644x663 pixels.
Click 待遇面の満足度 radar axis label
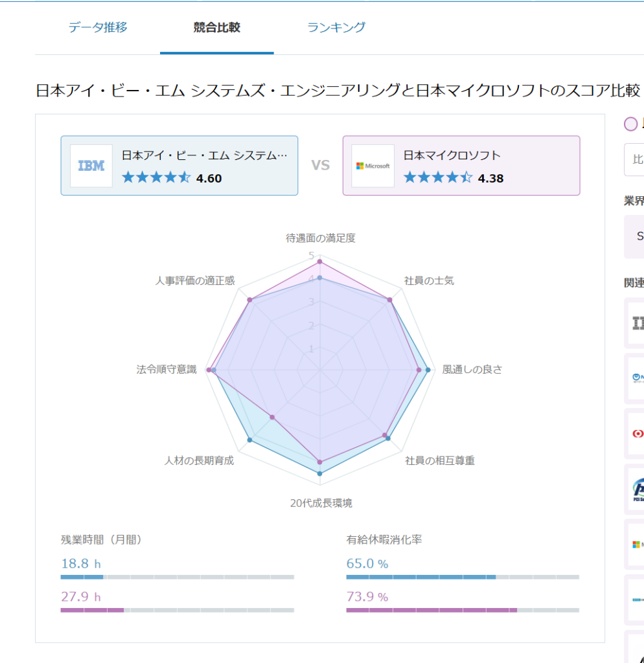pyautogui.click(x=320, y=238)
